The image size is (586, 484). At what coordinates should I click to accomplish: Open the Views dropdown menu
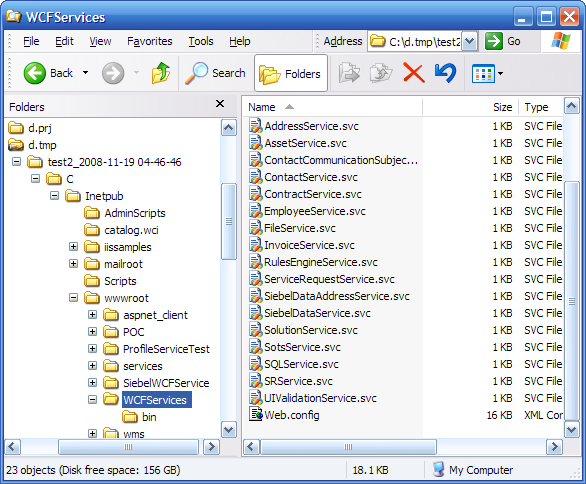click(x=488, y=73)
